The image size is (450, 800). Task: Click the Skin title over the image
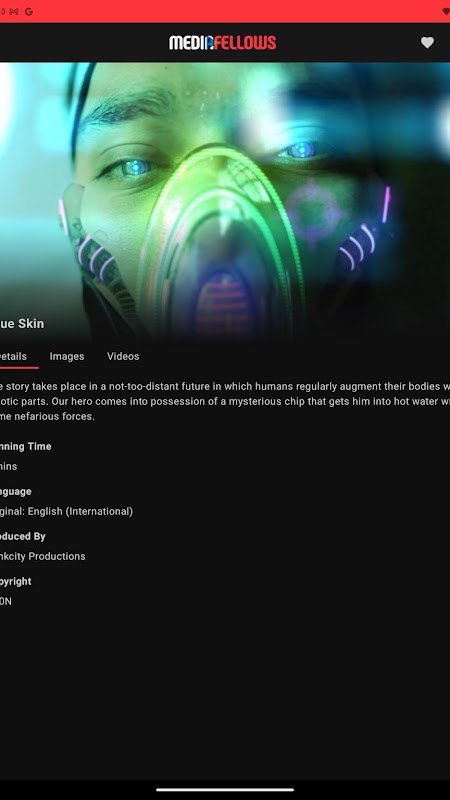coord(22,323)
